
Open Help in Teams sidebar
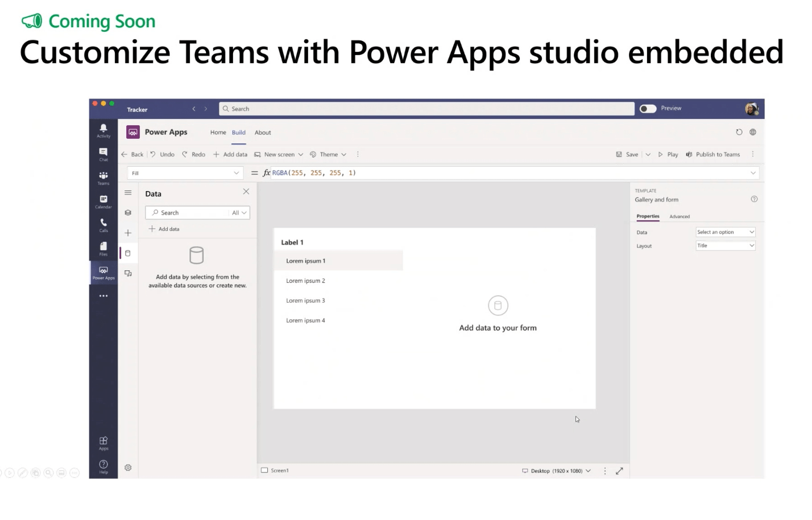(x=103, y=467)
